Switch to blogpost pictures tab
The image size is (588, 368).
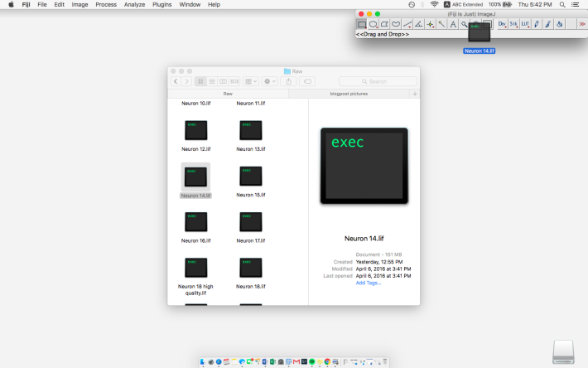point(349,94)
